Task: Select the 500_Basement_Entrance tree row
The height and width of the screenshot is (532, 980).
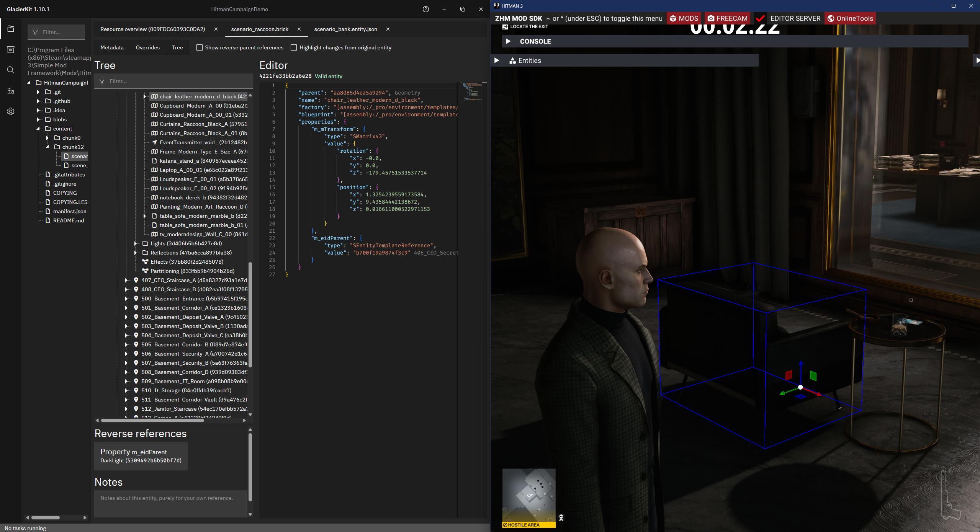Action: tap(190, 299)
